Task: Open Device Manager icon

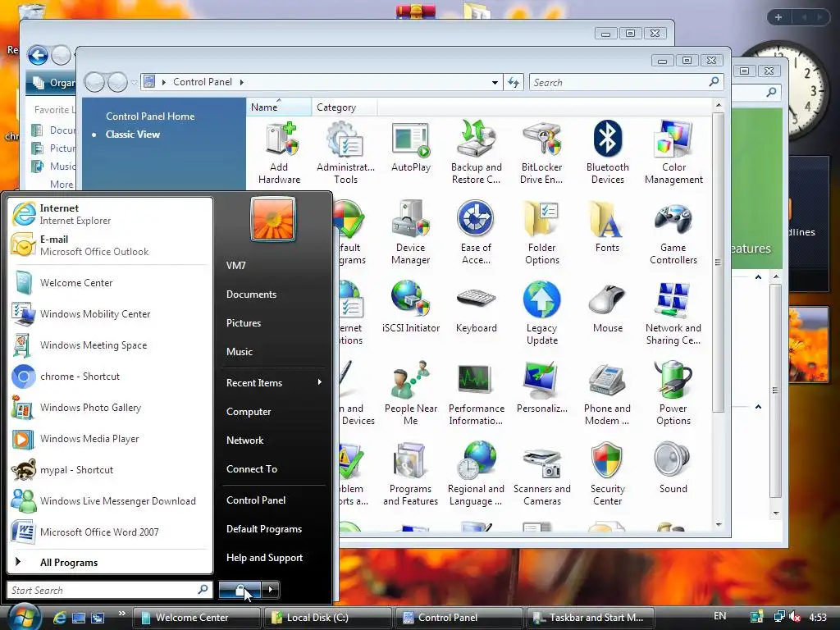Action: click(x=411, y=233)
